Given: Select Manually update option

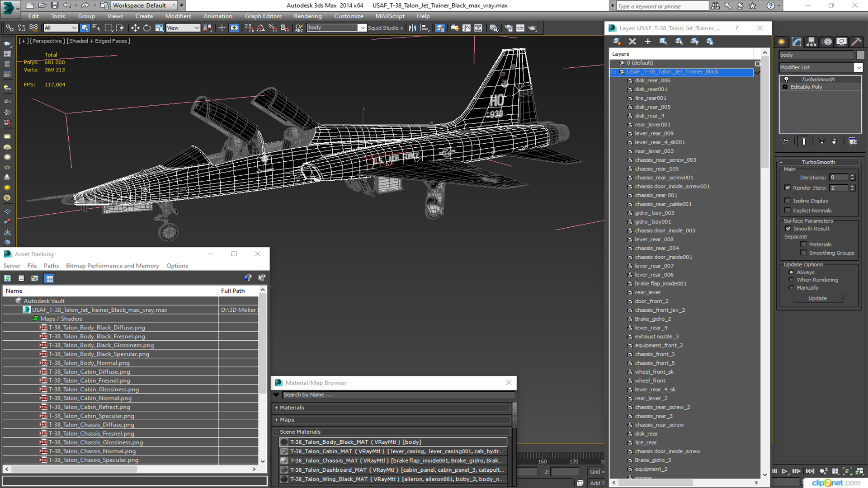Looking at the screenshot, I should click(791, 288).
